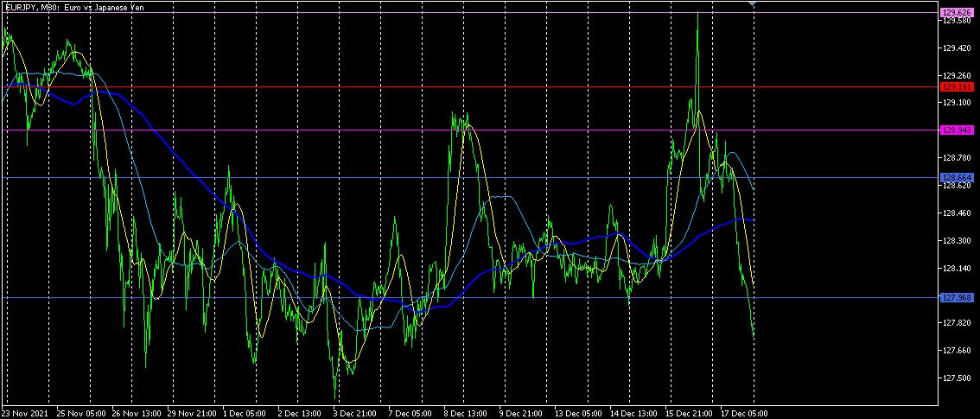Click the 128.140 price axis value
Image resolution: width=980 pixels, height=419 pixels.
tap(957, 269)
